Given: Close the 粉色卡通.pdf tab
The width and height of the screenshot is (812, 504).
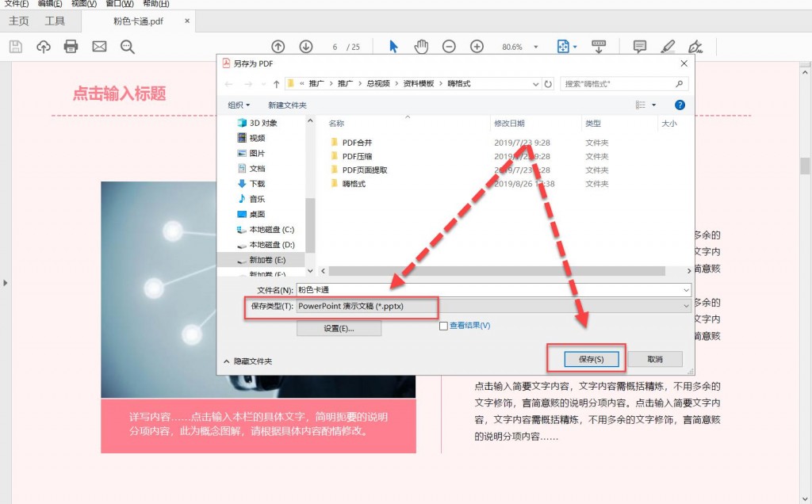Looking at the screenshot, I should pyautogui.click(x=187, y=21).
